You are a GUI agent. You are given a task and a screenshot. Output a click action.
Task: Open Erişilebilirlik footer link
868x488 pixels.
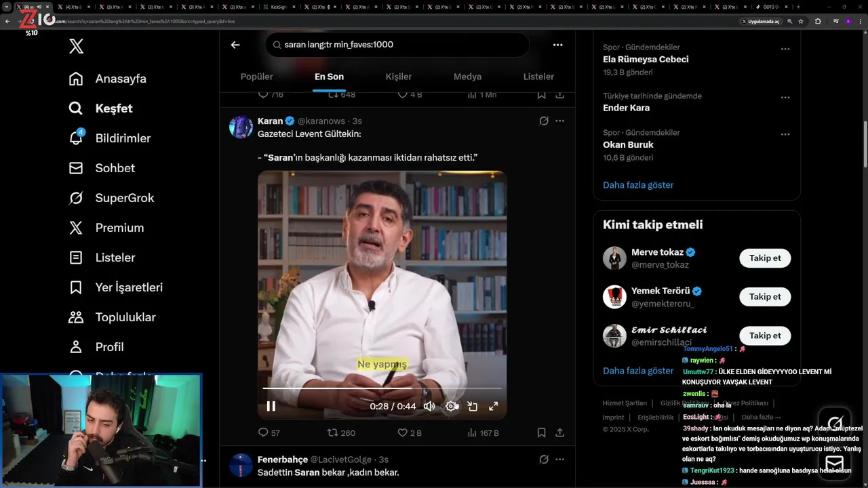(x=655, y=418)
